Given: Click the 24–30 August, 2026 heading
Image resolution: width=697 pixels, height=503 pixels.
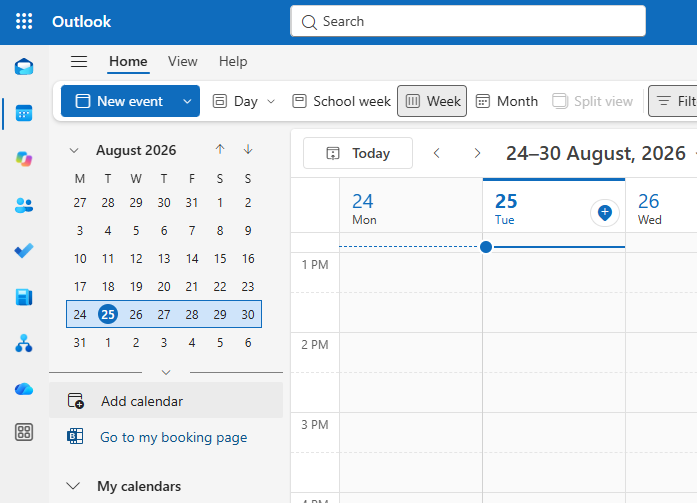Looking at the screenshot, I should pos(596,153).
